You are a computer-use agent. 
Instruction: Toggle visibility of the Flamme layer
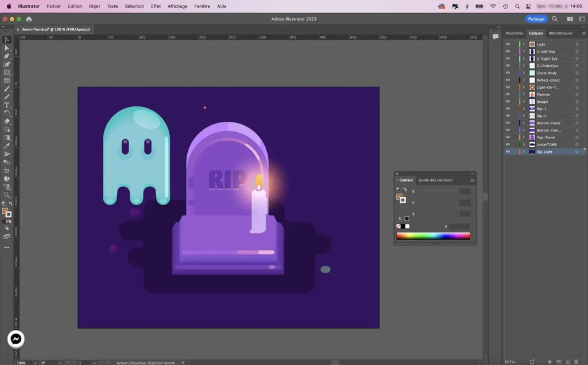tap(508, 94)
